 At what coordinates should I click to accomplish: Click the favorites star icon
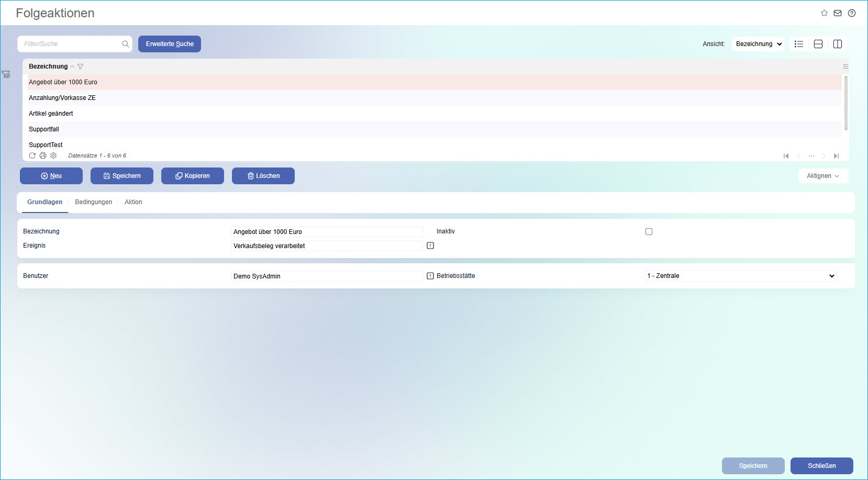824,13
